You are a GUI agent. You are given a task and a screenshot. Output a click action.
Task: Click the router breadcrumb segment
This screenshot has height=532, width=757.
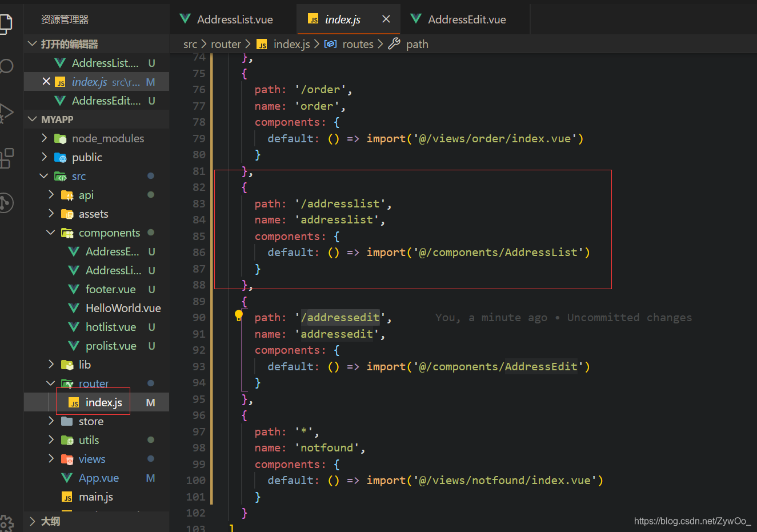[226, 44]
